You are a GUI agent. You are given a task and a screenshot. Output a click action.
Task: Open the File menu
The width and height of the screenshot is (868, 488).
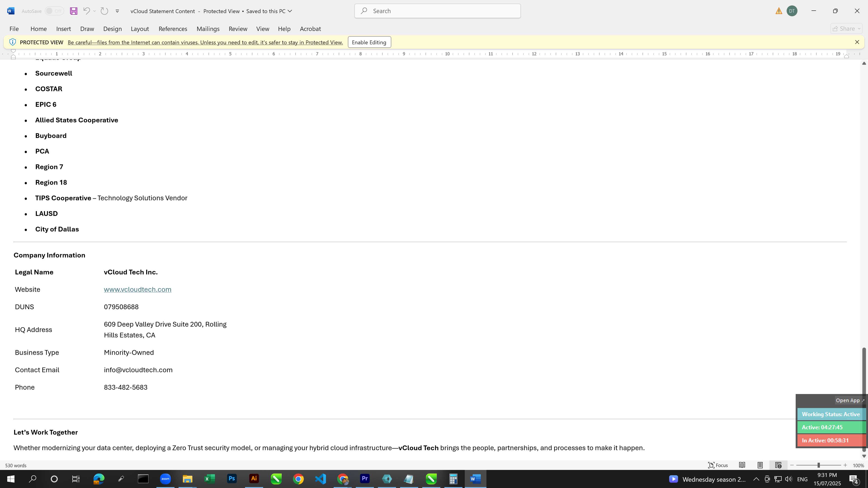14,29
